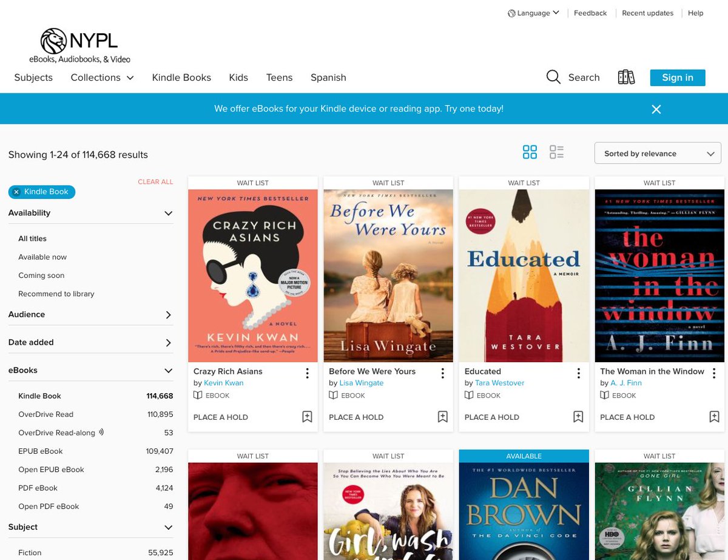Screen dimensions: 728x560
Task: Open the Sorted by relevance dropdown
Action: tap(658, 153)
